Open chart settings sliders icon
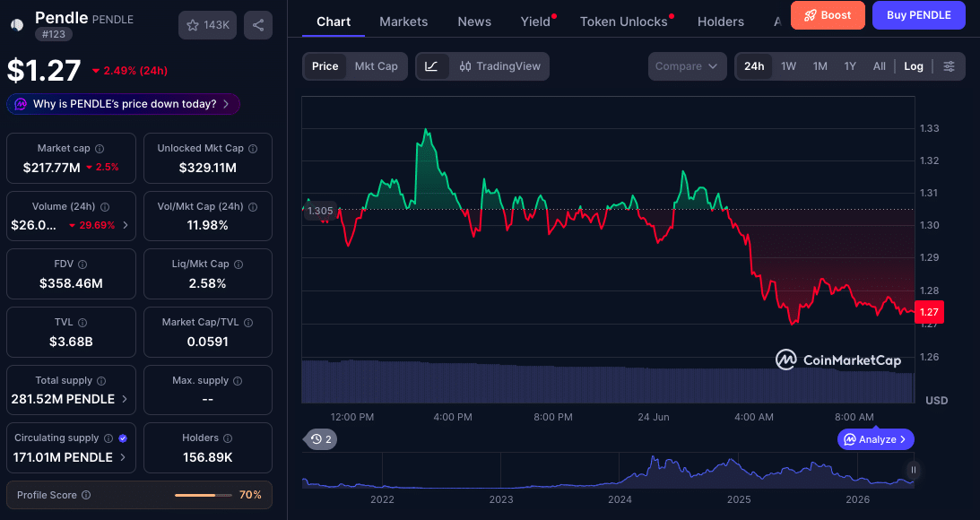The height and width of the screenshot is (520, 980). point(949,66)
